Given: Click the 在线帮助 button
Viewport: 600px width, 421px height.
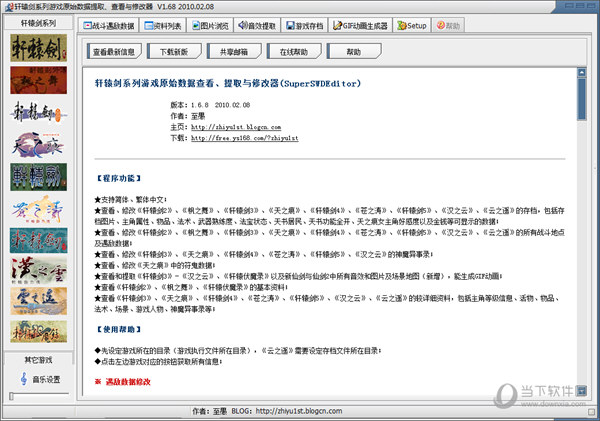Looking at the screenshot, I should [294, 51].
